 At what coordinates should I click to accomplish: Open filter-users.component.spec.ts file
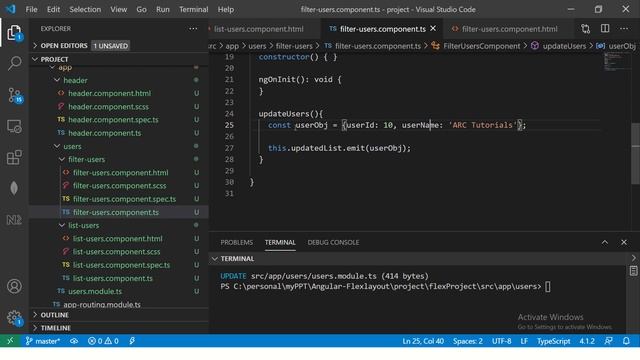(124, 199)
